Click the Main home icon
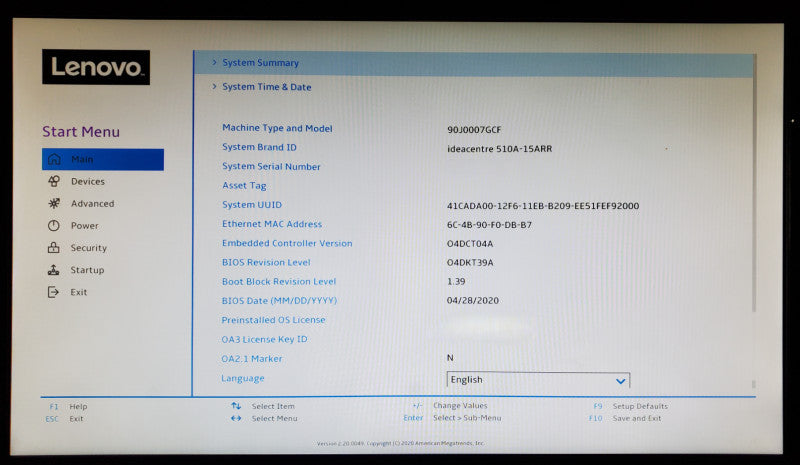The width and height of the screenshot is (800, 465). pyautogui.click(x=54, y=159)
